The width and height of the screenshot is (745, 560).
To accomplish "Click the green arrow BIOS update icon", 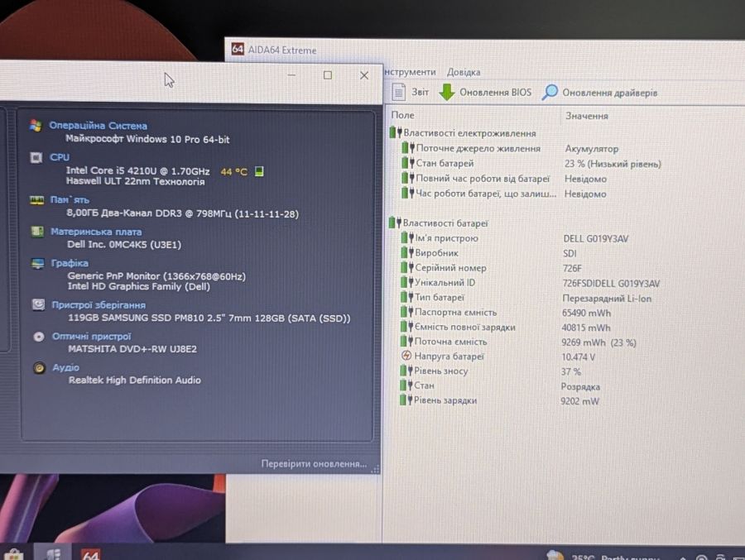I will click(x=446, y=92).
